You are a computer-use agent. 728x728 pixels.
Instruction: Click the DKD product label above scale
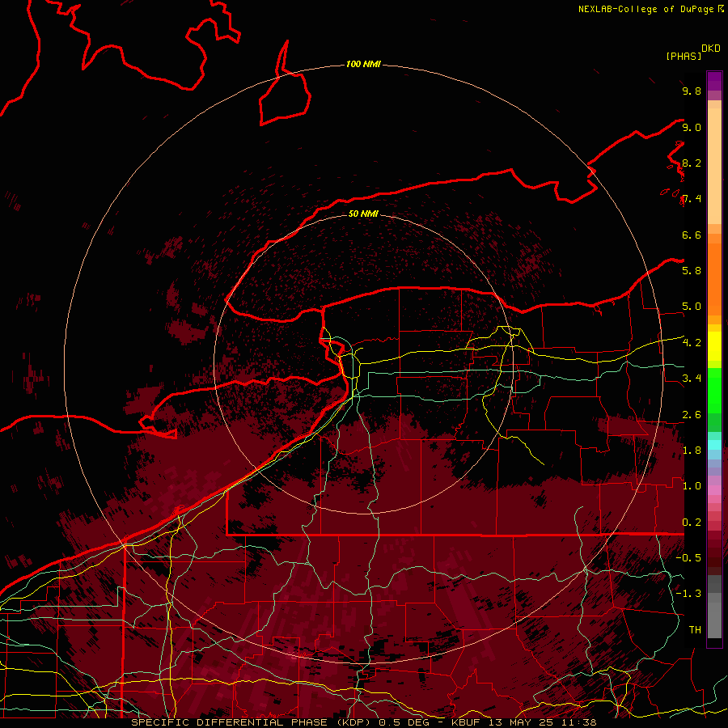(x=711, y=49)
